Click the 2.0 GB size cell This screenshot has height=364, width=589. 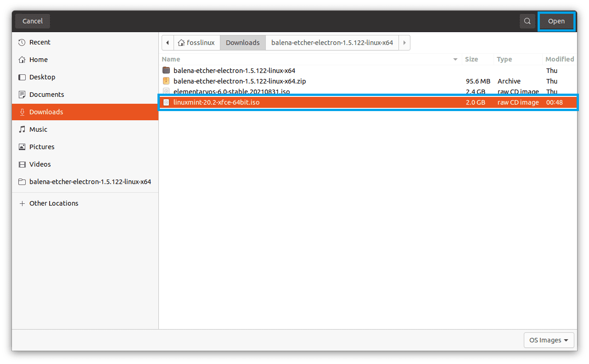pos(476,102)
